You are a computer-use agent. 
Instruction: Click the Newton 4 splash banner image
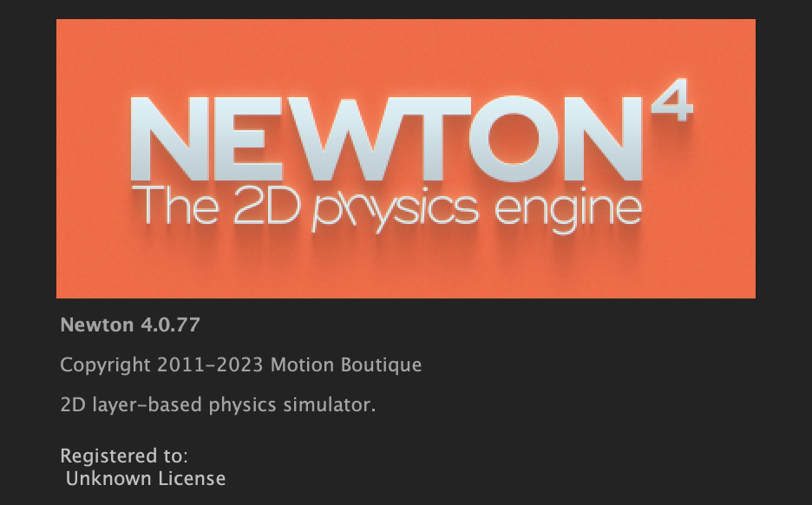pyautogui.click(x=405, y=159)
